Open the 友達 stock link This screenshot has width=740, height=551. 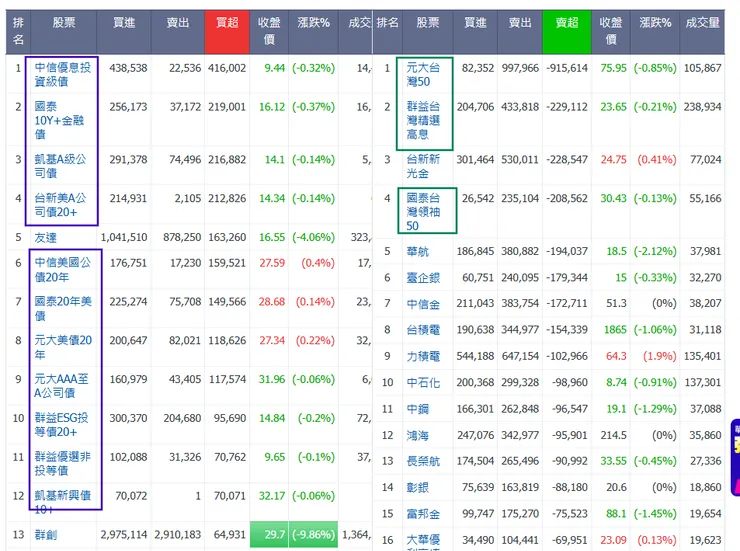coord(45,237)
